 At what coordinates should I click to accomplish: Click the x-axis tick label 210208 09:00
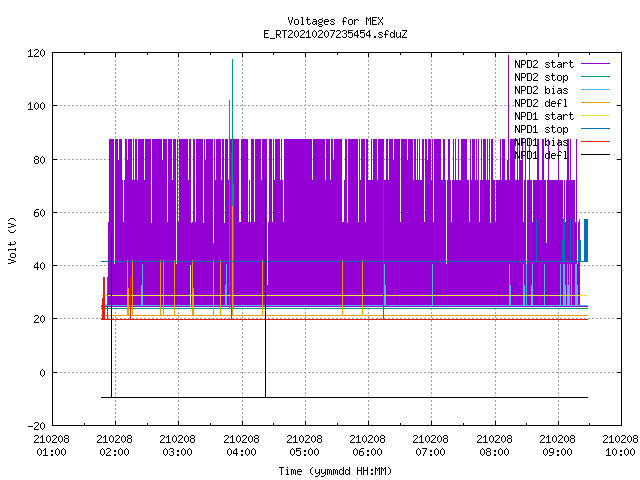(x=558, y=446)
